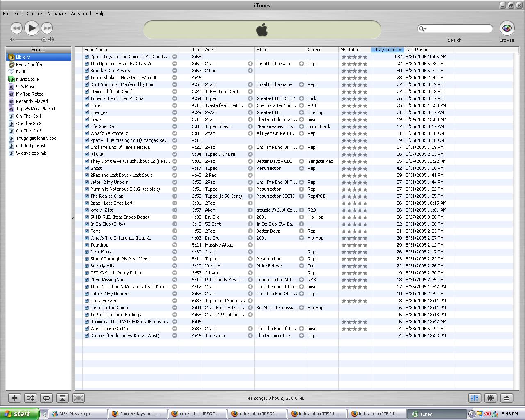
Task: Uncheck the Krazy song checkbox
Action: click(87, 119)
